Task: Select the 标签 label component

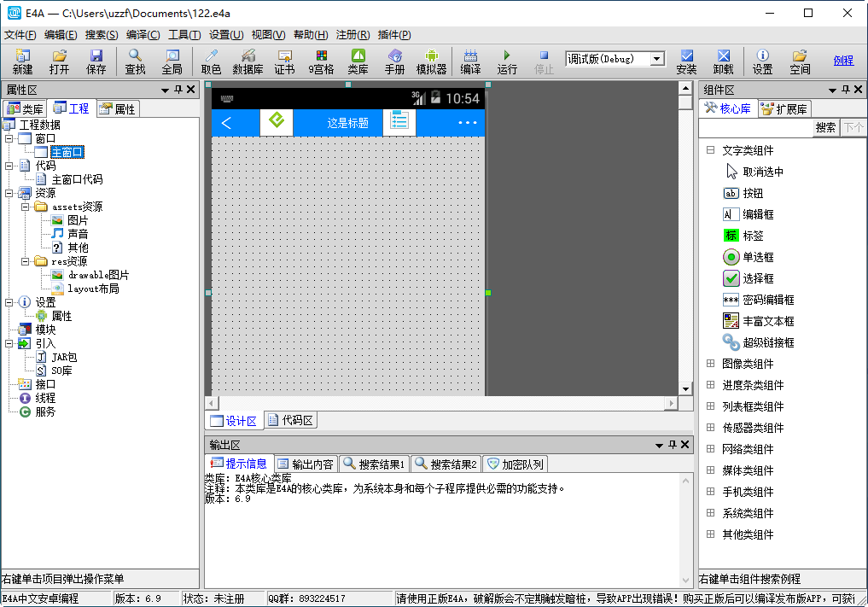Action: (x=743, y=236)
